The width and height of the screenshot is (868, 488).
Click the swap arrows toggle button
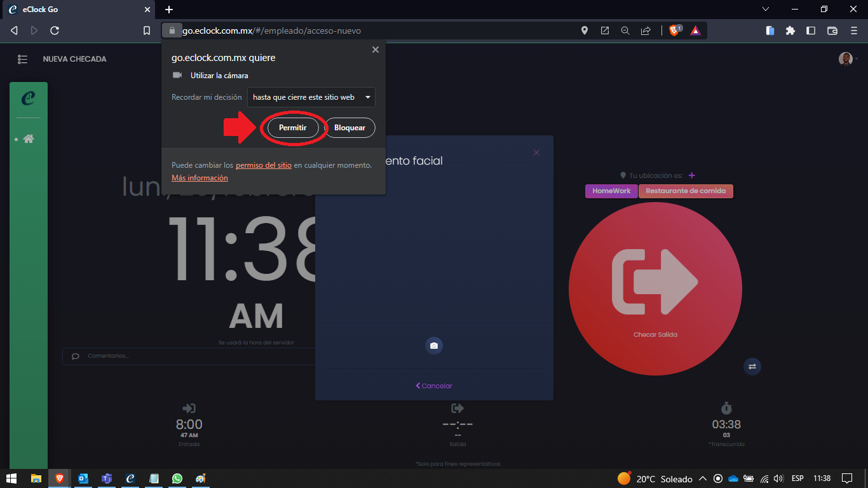coord(752,367)
